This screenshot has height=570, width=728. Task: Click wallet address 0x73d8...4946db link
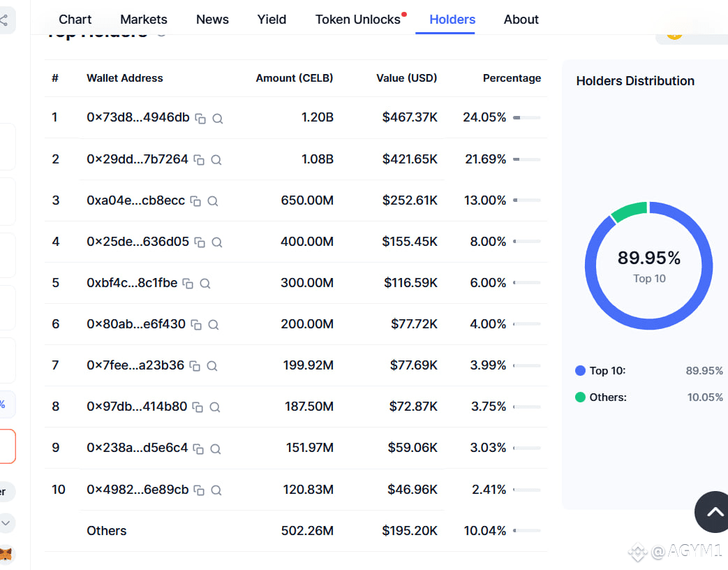pyautogui.click(x=138, y=117)
